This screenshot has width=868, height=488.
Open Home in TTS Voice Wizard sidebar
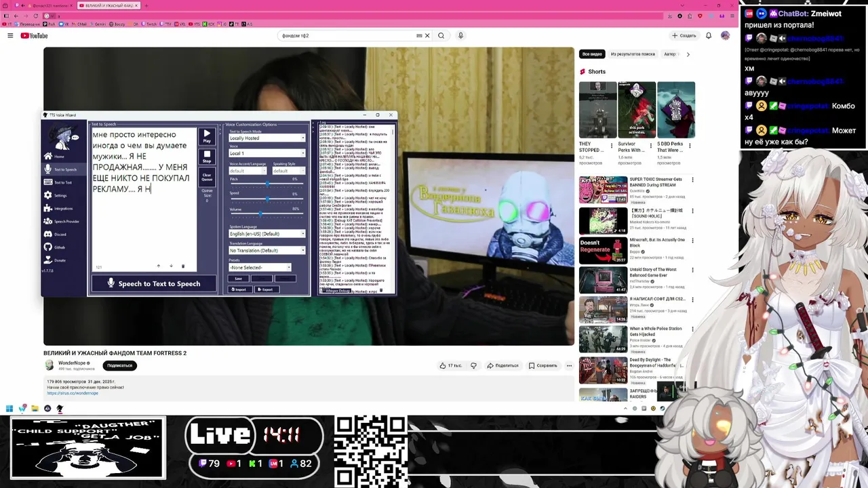coord(64,157)
